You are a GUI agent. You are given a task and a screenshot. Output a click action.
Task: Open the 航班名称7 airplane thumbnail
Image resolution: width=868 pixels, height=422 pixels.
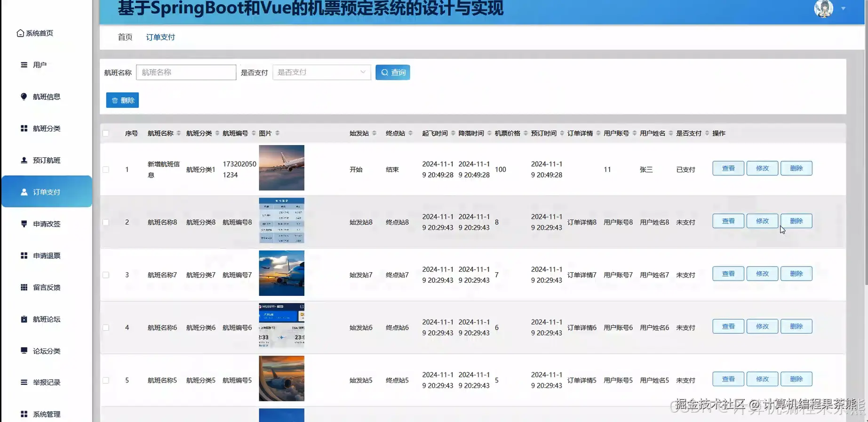click(x=281, y=273)
